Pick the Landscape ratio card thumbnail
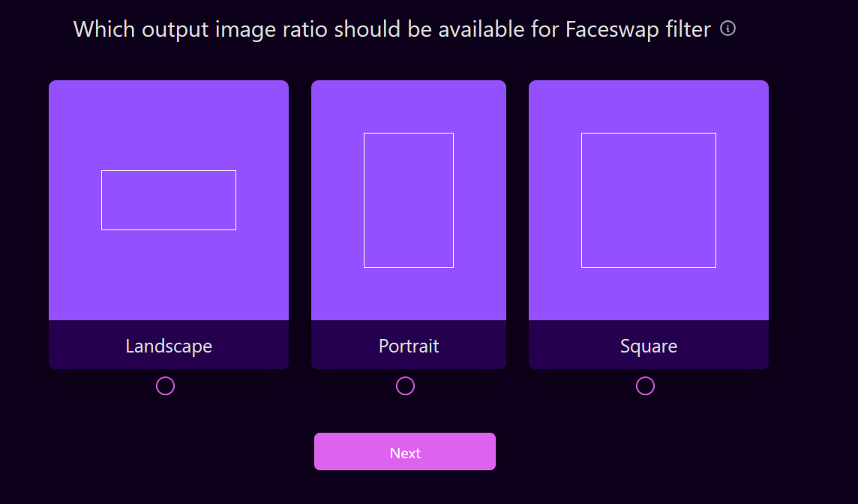The height and width of the screenshot is (504, 858). point(169,120)
